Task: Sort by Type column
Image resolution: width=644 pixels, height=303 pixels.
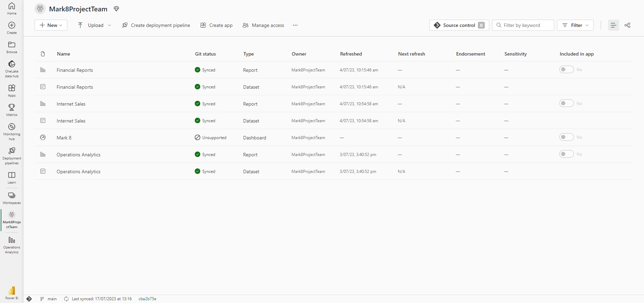Action: click(x=249, y=54)
